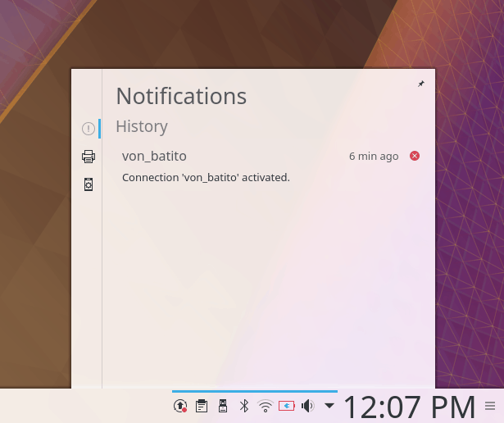Click the 'von_batito' notification title
Viewport: 504px width, 423px height.
pos(154,157)
